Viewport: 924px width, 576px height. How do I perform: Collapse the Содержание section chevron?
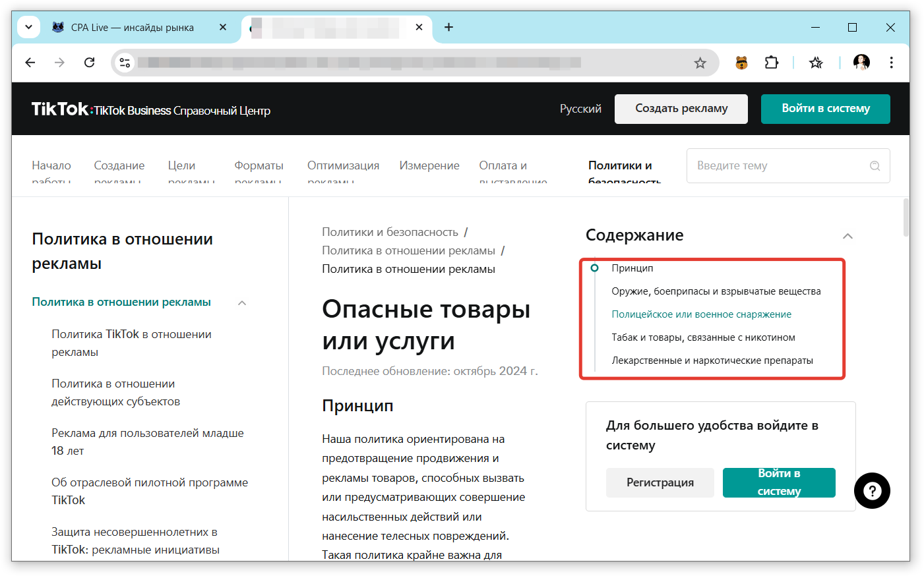point(847,236)
